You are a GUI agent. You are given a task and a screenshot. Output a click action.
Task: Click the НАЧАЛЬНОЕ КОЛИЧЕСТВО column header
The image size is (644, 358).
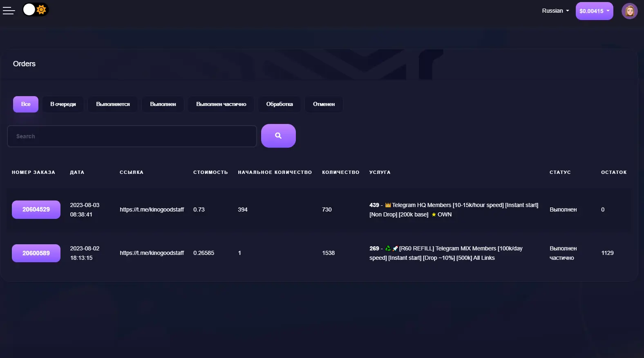tap(275, 172)
